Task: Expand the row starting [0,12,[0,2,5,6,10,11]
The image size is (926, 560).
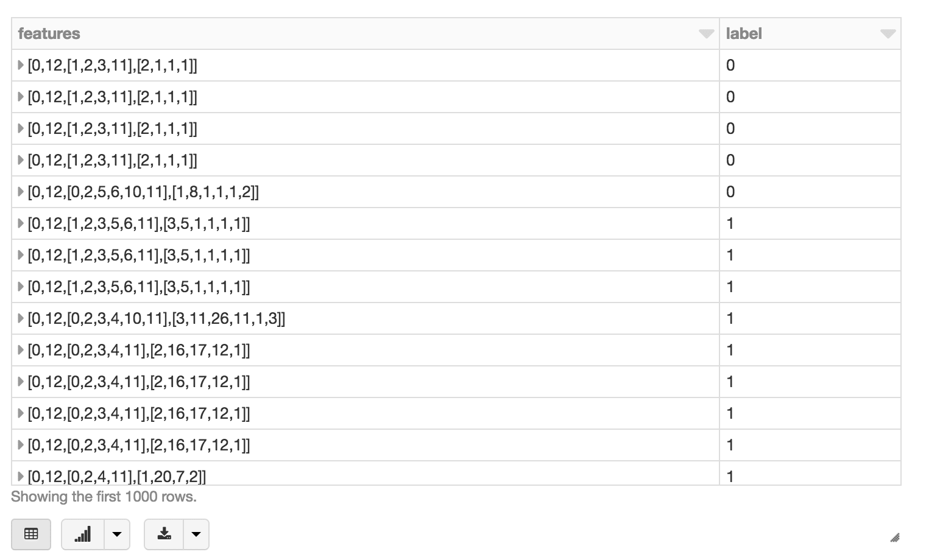Action: 21,192
